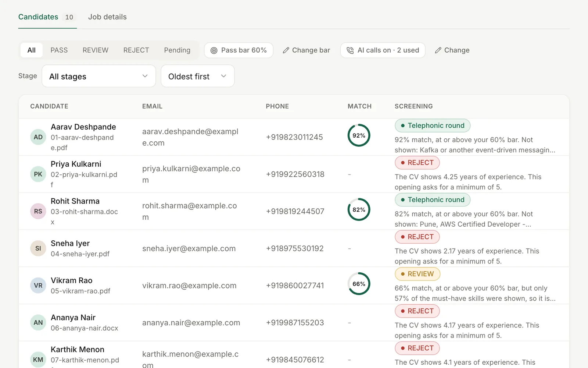Viewport: 588px width, 368px height.
Task: Click the phone icon beside AI calls on
Action: point(350,50)
